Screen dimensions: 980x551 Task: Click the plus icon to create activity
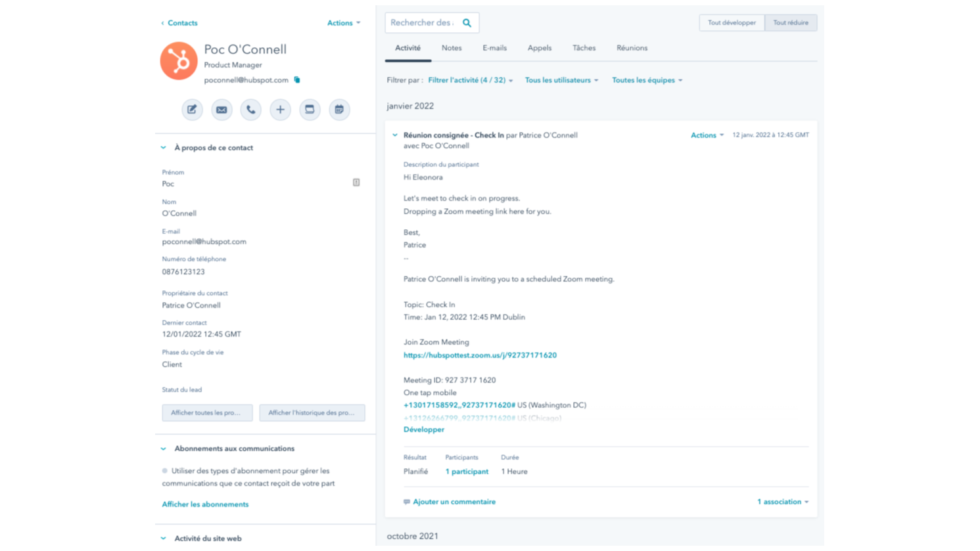click(x=281, y=110)
